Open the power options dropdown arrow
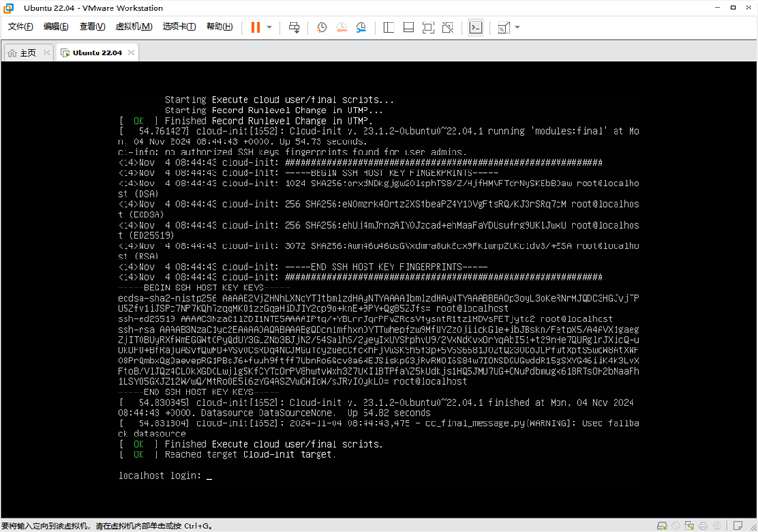 269,27
